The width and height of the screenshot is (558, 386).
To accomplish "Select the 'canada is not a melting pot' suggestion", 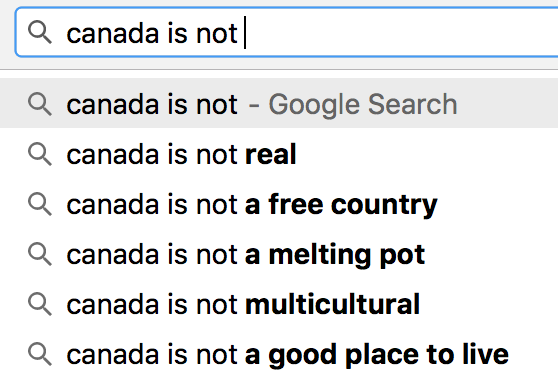I will click(279, 254).
